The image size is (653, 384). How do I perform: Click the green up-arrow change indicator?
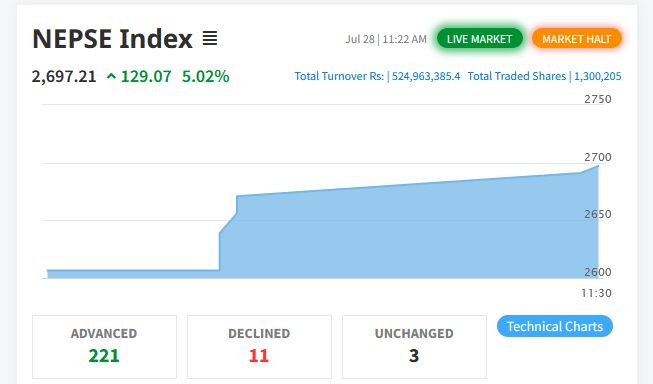tap(111, 77)
